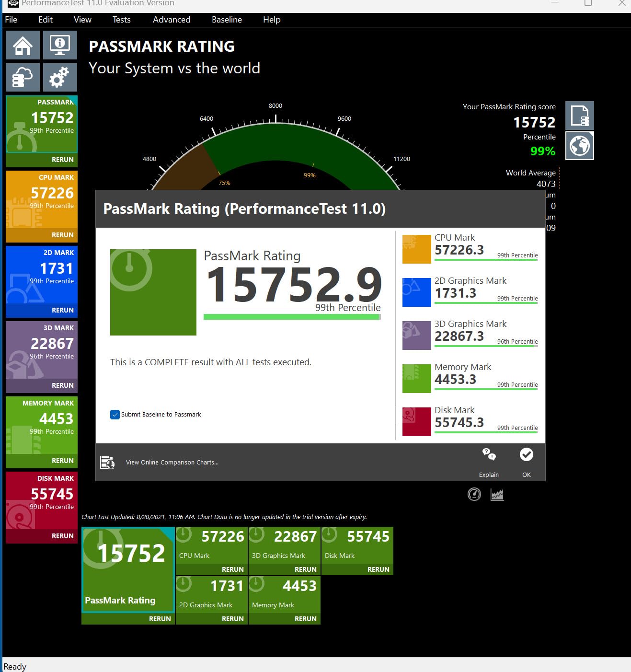This screenshot has height=672, width=631.
Task: Open the Tests menu
Action: pos(121,20)
